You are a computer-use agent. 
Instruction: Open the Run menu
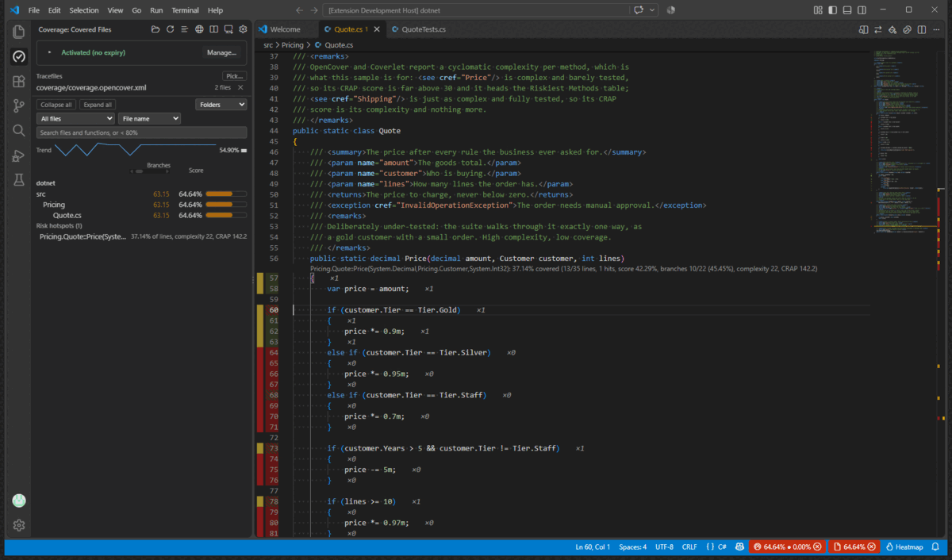(x=156, y=10)
